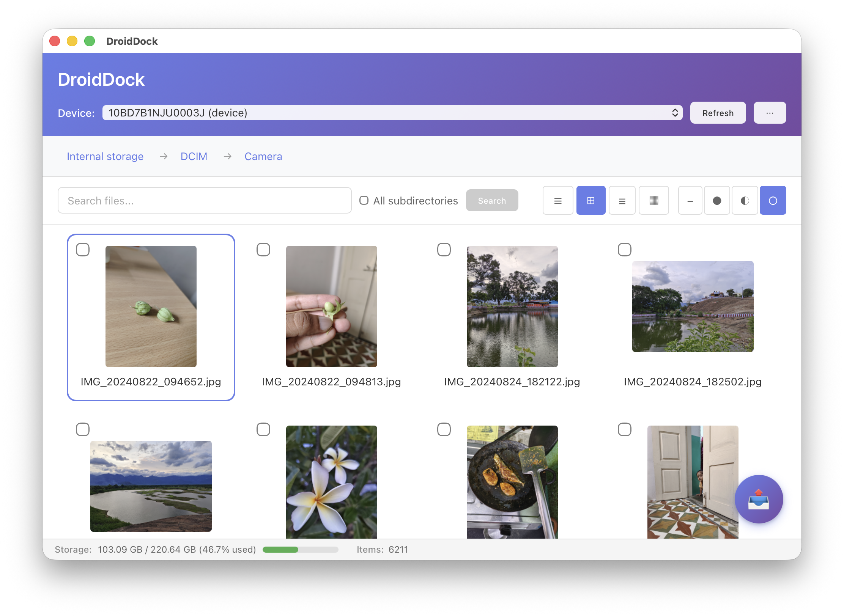Open the Device selection dropdown
844x616 pixels.
click(392, 113)
